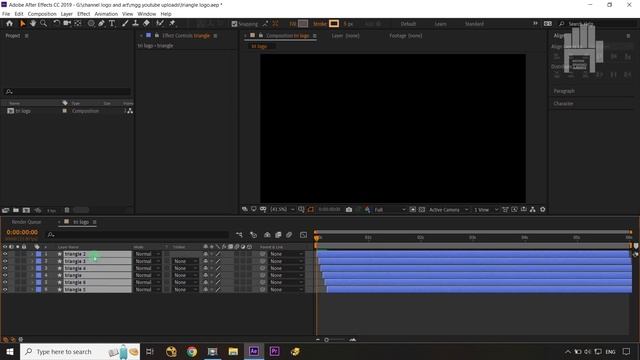Click the snapshot camera icon in viewer
The height and width of the screenshot is (360, 640).
tap(349, 209)
